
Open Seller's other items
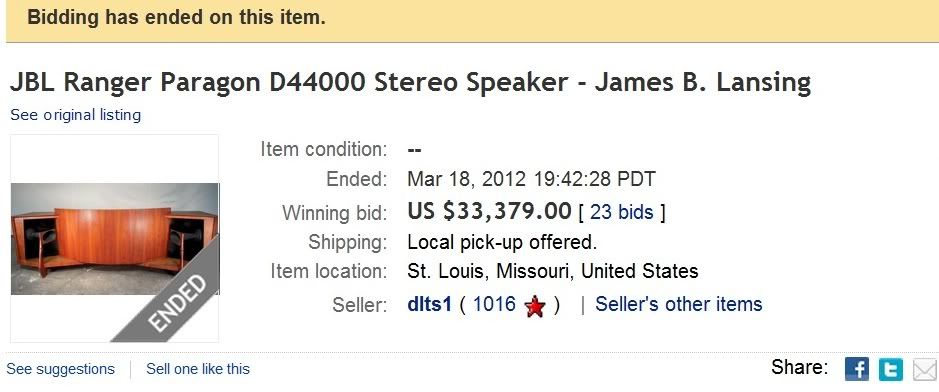678,304
